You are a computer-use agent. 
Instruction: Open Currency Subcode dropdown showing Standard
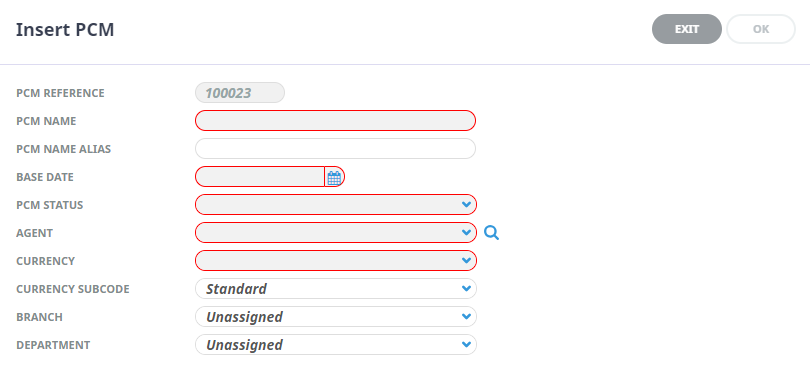tap(336, 289)
